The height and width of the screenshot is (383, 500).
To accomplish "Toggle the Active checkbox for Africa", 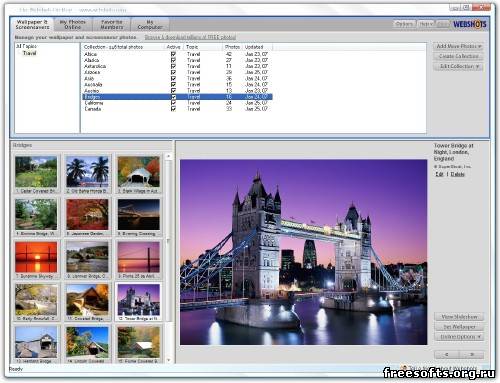I will [173, 54].
